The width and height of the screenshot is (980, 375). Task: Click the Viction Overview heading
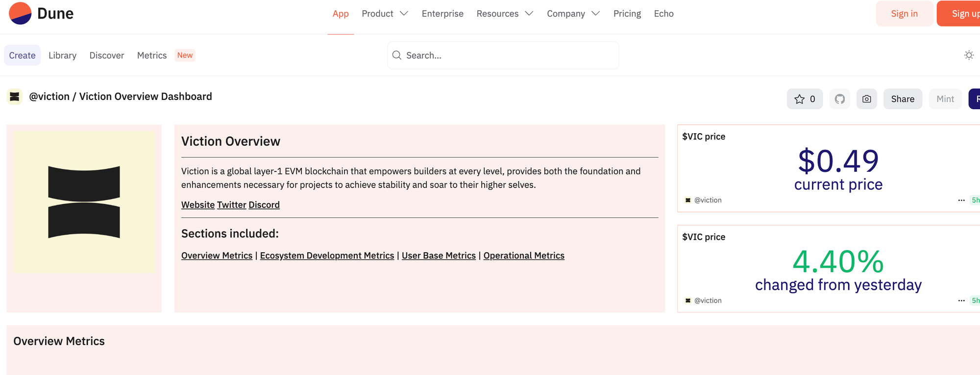[231, 141]
